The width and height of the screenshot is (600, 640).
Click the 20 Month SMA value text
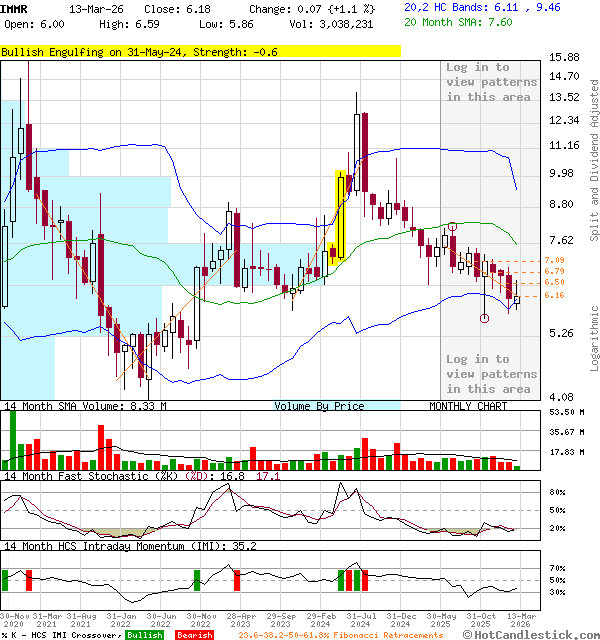458,23
